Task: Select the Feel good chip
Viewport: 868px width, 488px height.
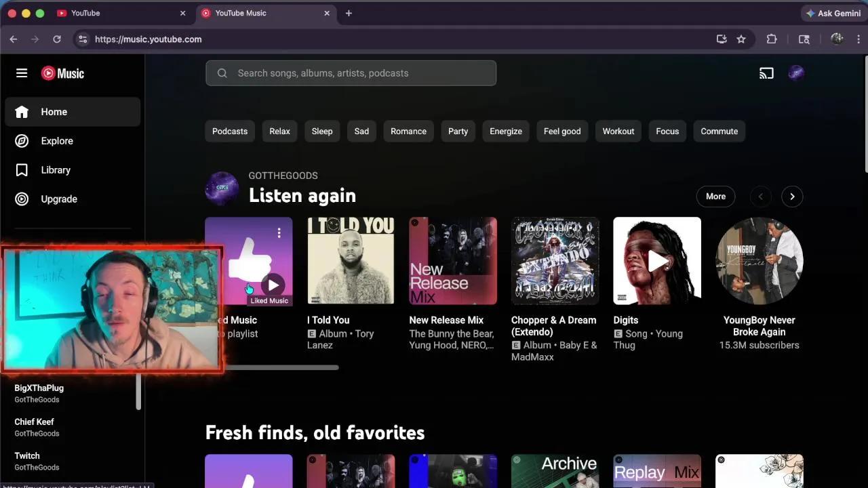Action: 562,131
